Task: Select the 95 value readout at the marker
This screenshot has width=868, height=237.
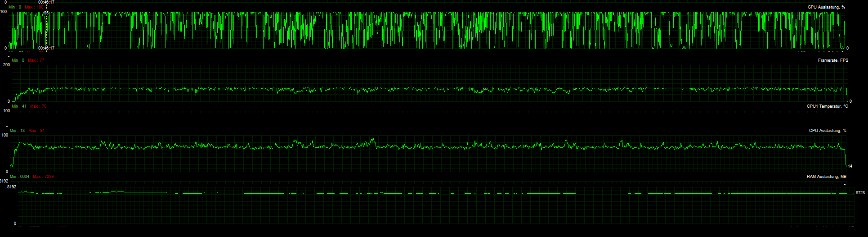Action: (46, 13)
